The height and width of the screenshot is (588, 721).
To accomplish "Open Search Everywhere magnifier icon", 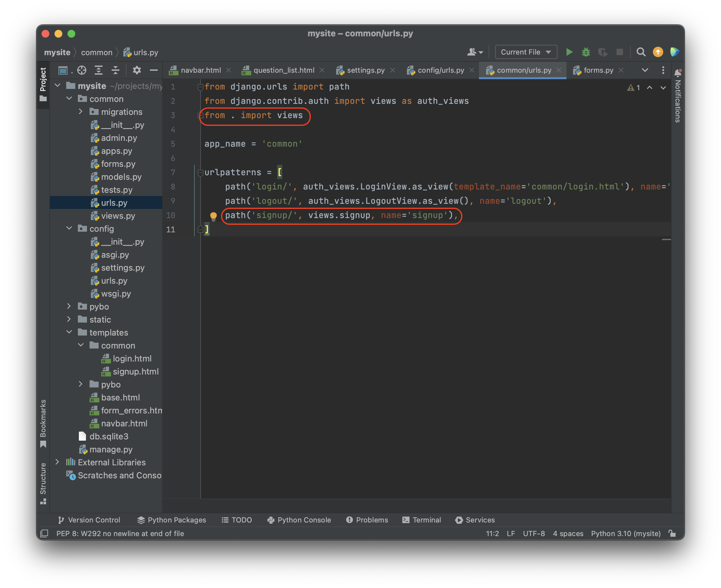I will click(x=641, y=52).
